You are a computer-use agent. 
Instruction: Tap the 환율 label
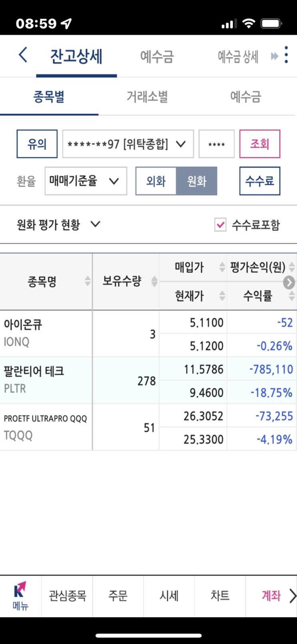[x=26, y=181]
